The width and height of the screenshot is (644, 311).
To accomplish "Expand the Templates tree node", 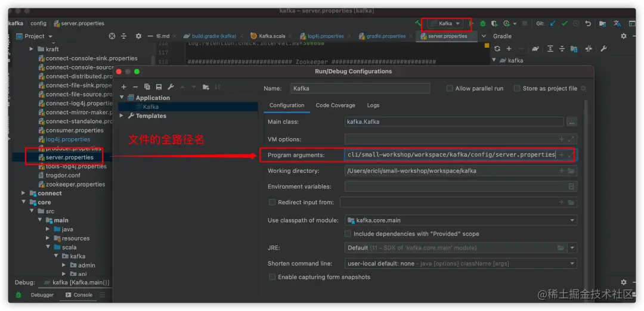I will click(x=122, y=116).
